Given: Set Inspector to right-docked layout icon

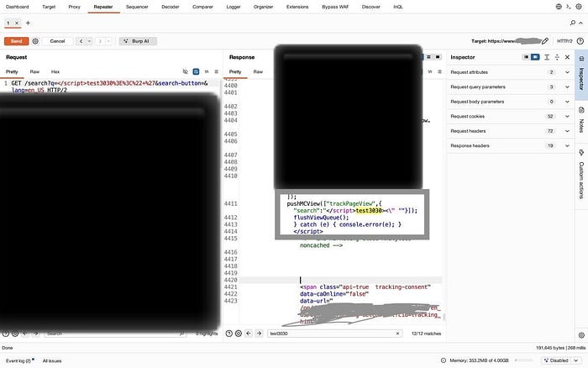Looking at the screenshot, I should pos(535,57).
